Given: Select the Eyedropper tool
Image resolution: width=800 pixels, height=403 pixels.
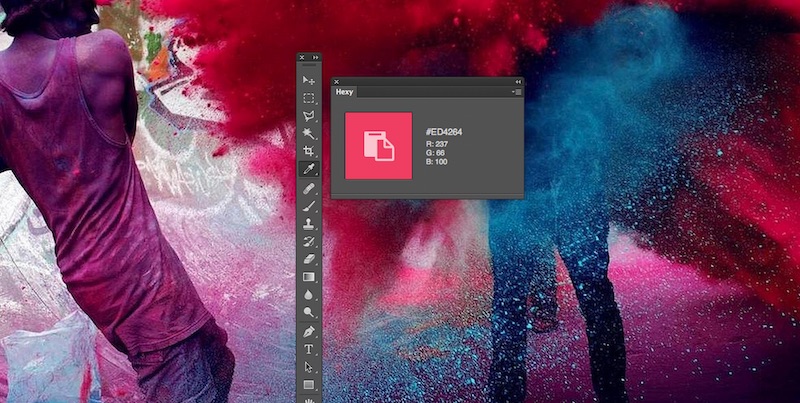Looking at the screenshot, I should coord(309,169).
